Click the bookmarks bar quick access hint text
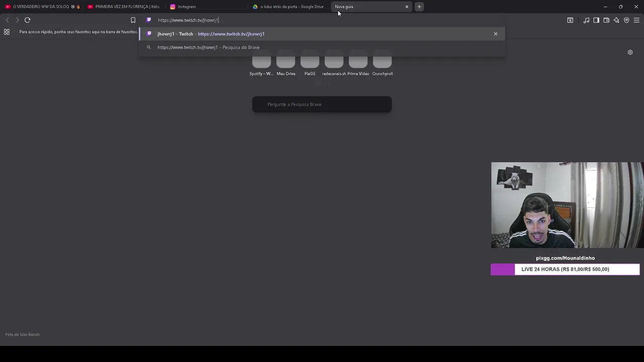The height and width of the screenshot is (362, 644). coord(78,32)
